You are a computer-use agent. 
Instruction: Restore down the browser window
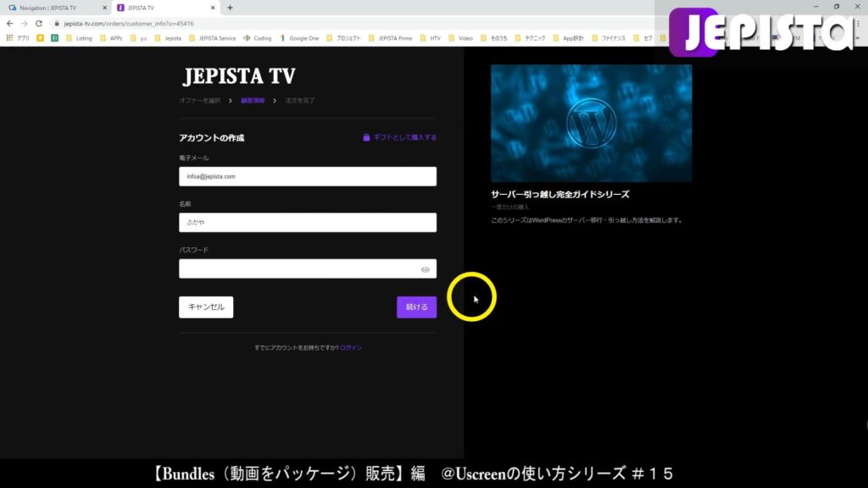click(x=837, y=7)
